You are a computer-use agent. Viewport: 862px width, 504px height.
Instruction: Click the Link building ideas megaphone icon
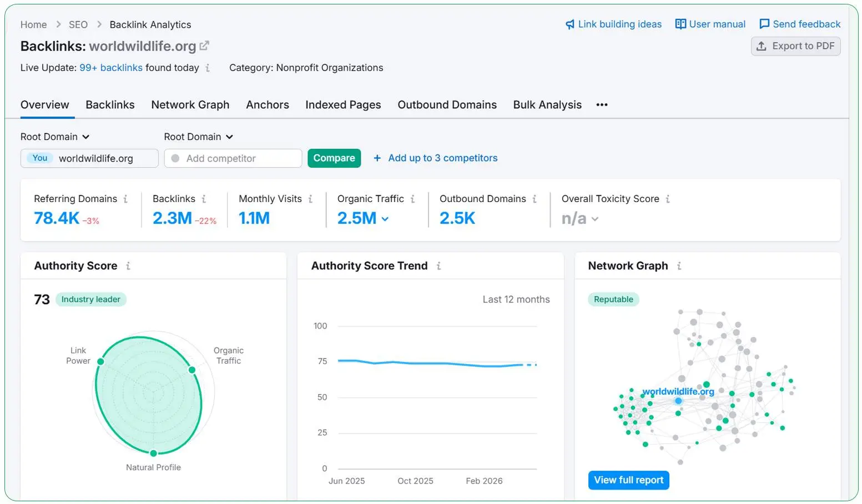pos(569,24)
